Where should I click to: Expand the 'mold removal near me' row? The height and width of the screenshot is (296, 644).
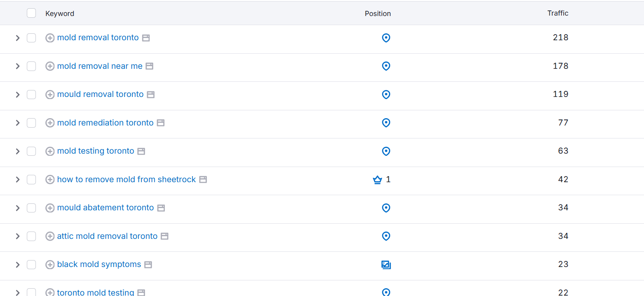coord(18,66)
